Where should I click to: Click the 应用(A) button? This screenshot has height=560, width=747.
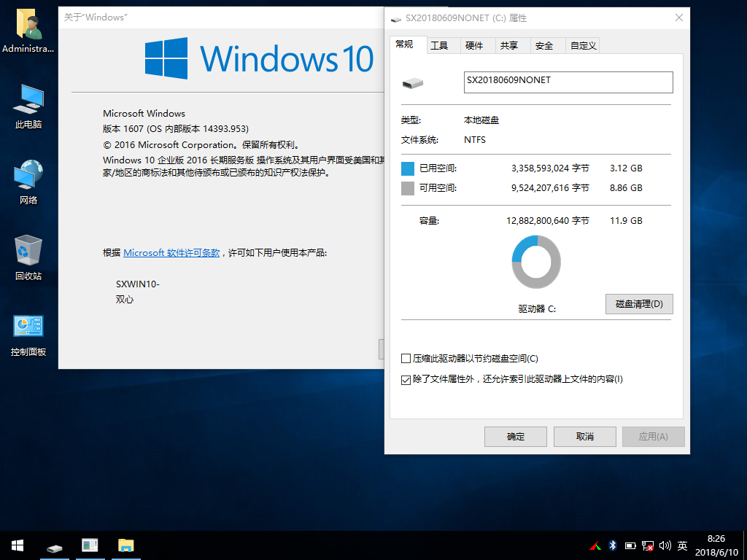point(653,437)
